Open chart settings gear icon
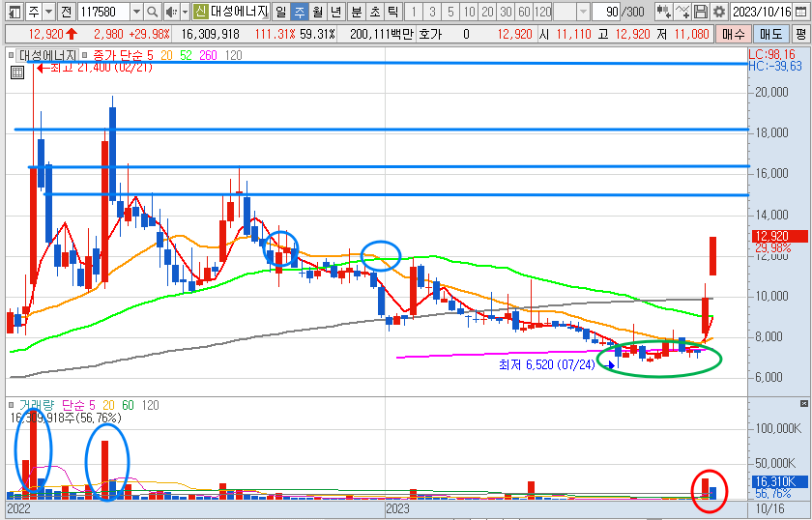Screen dimensions: 812x520 pyautogui.click(x=718, y=11)
